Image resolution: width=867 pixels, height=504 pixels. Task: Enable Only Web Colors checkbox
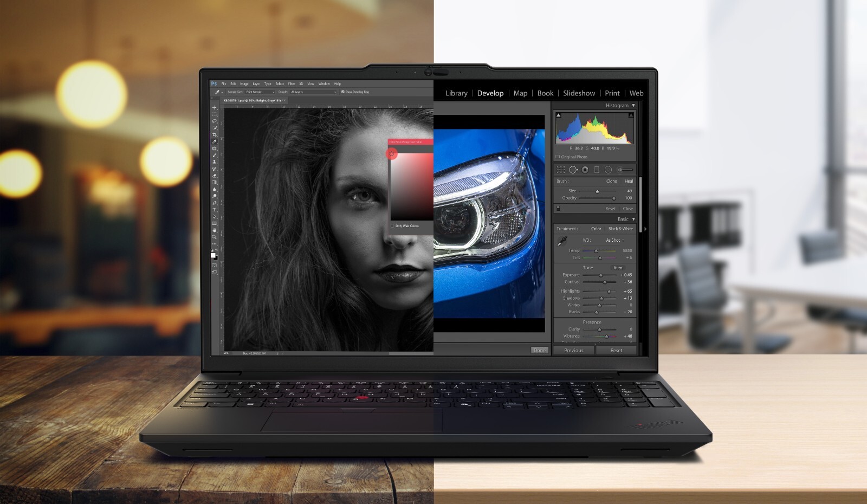(x=392, y=226)
